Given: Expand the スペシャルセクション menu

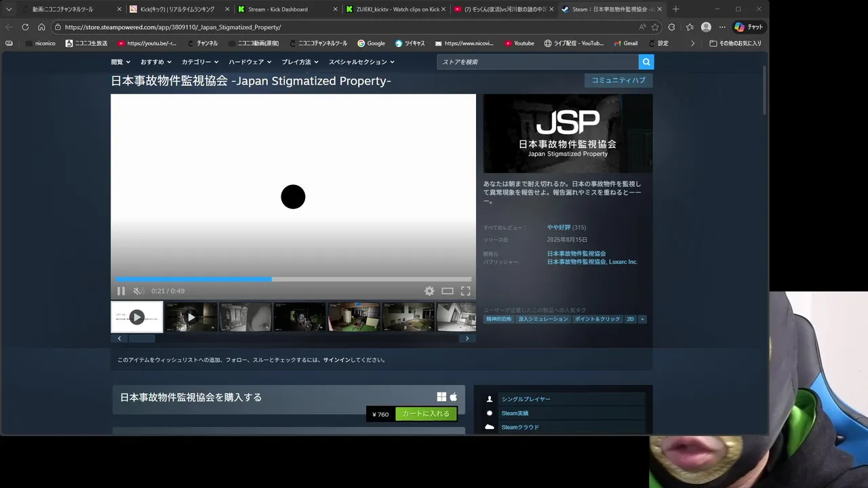Looking at the screenshot, I should pos(361,62).
